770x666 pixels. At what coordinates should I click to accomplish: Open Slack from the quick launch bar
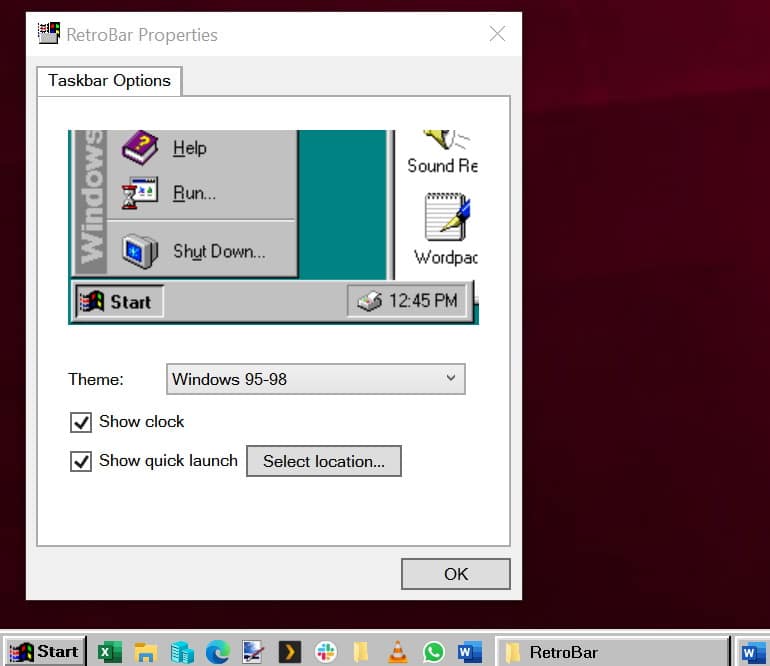click(x=325, y=652)
